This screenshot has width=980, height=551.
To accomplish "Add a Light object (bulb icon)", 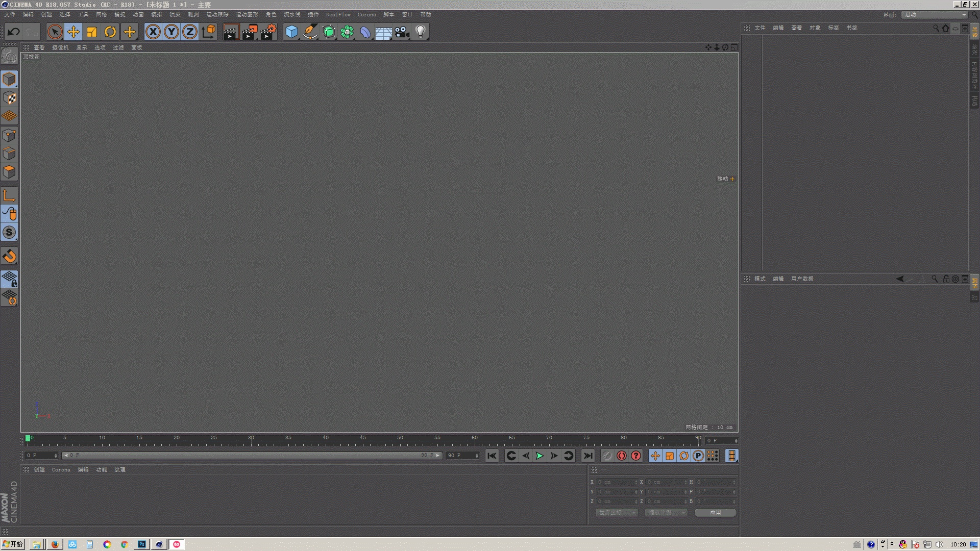I will 420,32.
